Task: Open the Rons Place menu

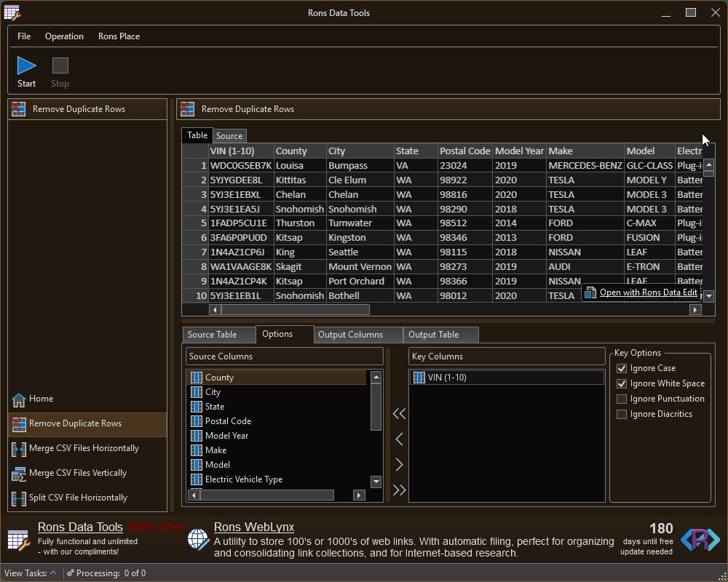Action: click(119, 36)
